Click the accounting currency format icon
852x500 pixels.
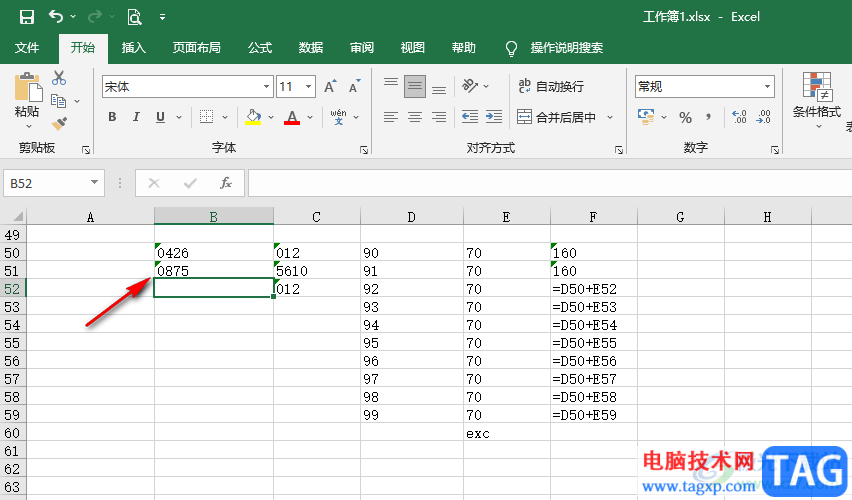tap(646, 117)
